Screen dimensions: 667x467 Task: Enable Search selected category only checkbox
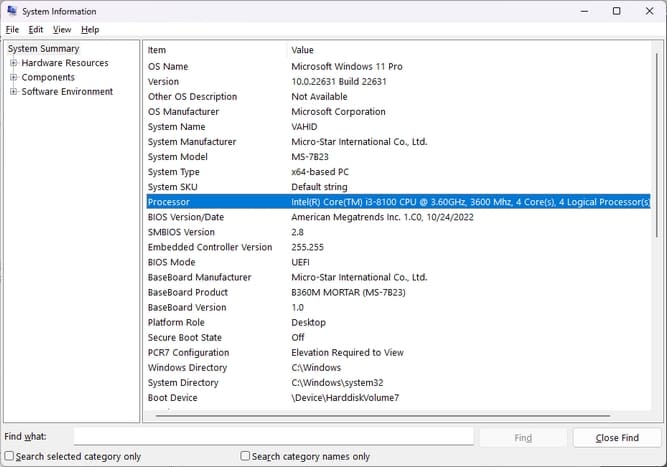9,456
